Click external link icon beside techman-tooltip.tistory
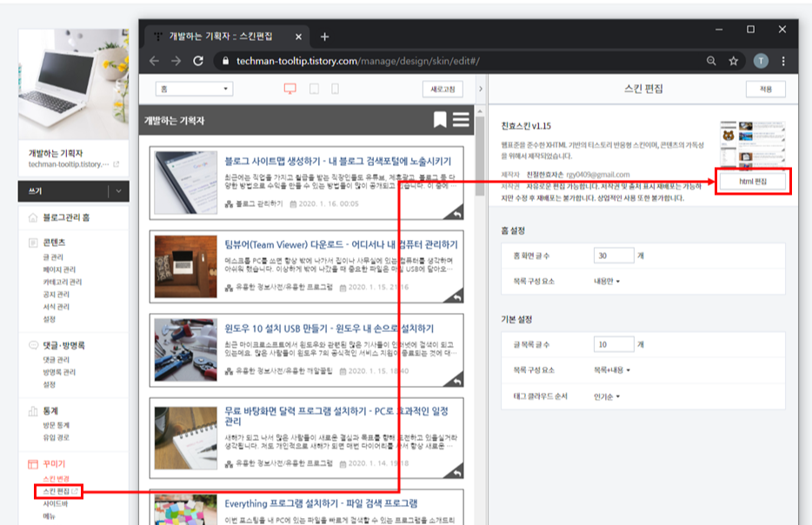 click(116, 164)
